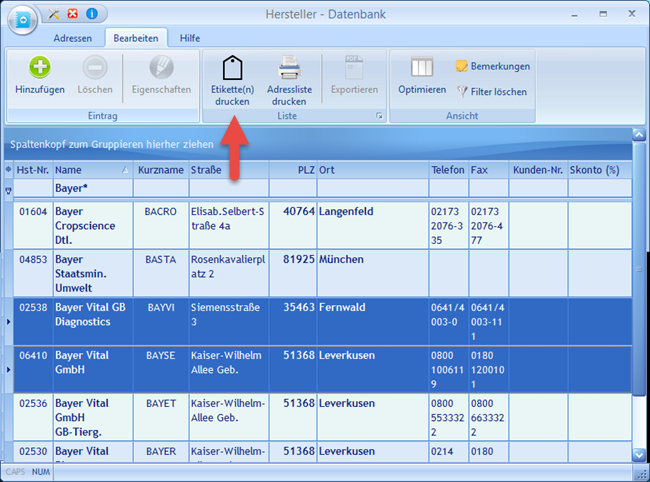Click the tools icon in quick access bar

54,15
